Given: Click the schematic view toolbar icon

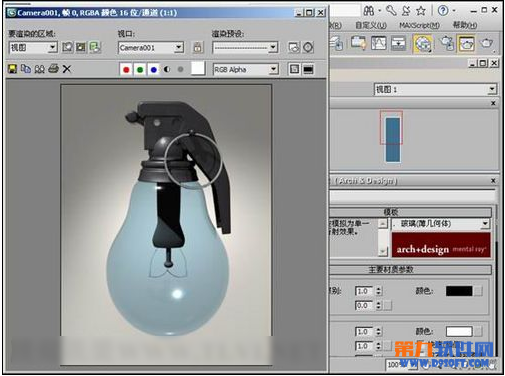Looking at the screenshot, I should 398,43.
